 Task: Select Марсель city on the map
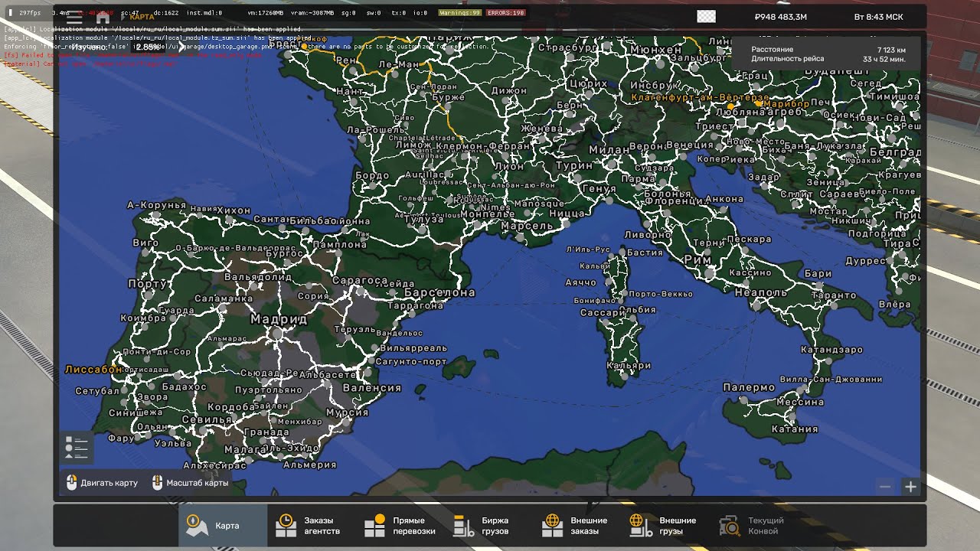pos(527,226)
